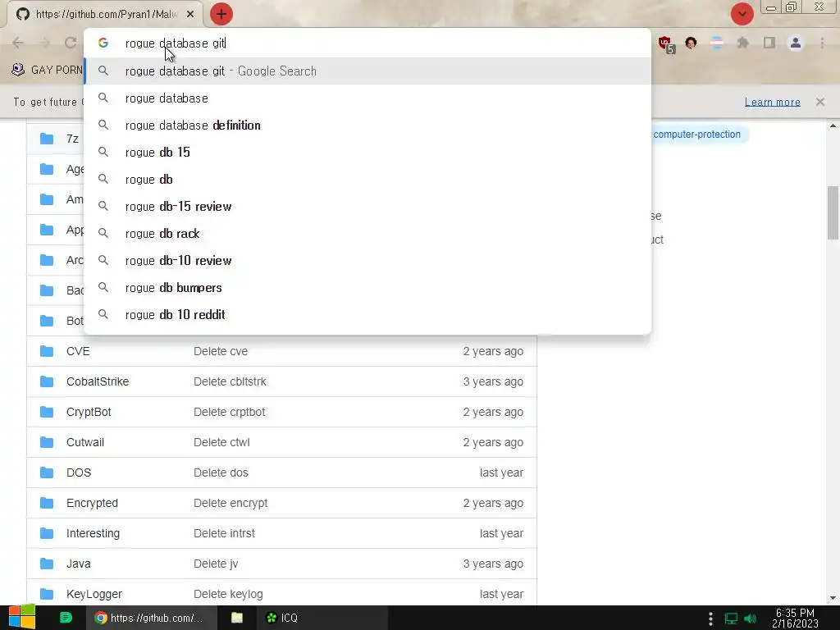Click the 'Delete jv' commit message
The width and height of the screenshot is (840, 630).
(216, 564)
